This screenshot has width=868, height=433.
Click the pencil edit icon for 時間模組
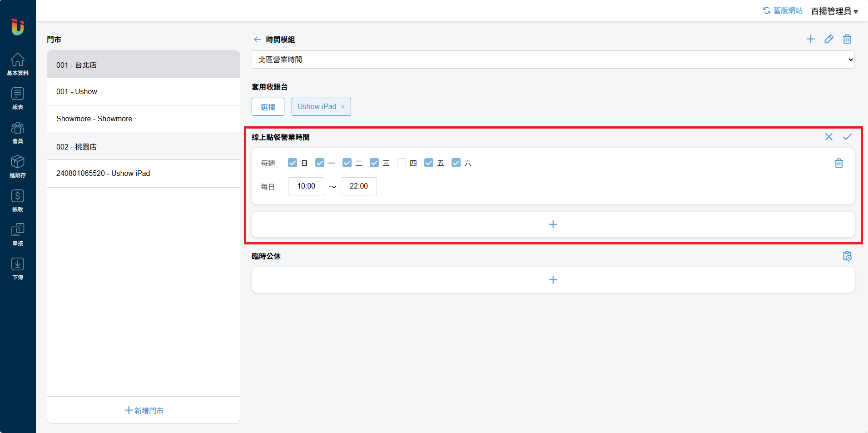pyautogui.click(x=828, y=39)
